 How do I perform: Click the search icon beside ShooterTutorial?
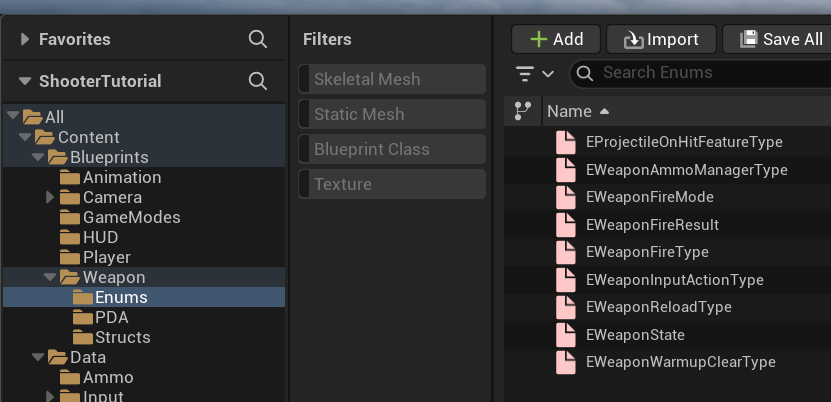[258, 81]
